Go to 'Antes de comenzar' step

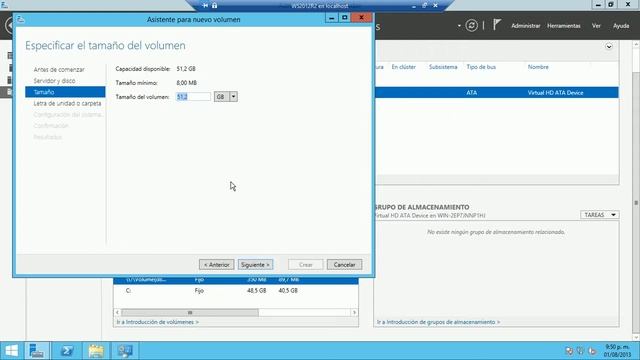point(59,69)
